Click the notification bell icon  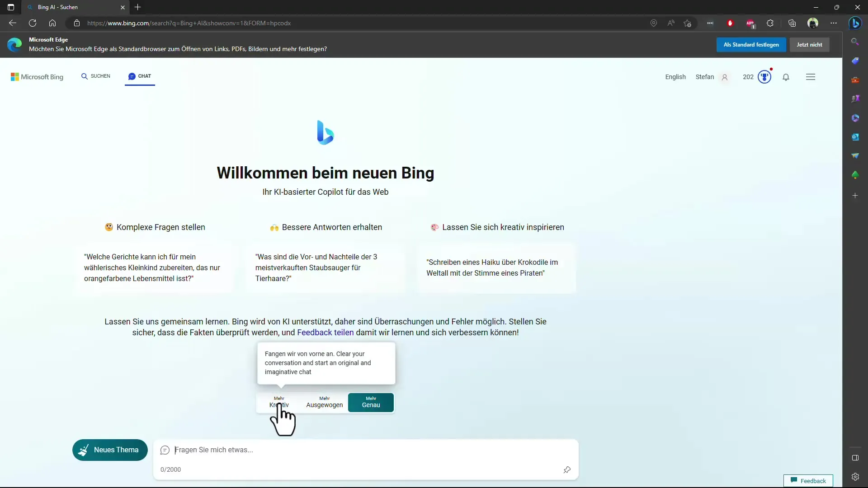786,76
